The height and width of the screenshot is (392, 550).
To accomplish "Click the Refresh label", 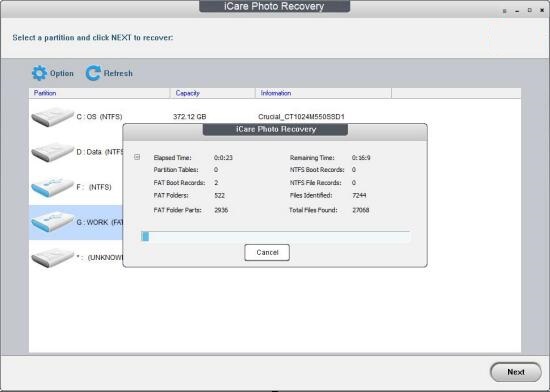I will point(118,73).
